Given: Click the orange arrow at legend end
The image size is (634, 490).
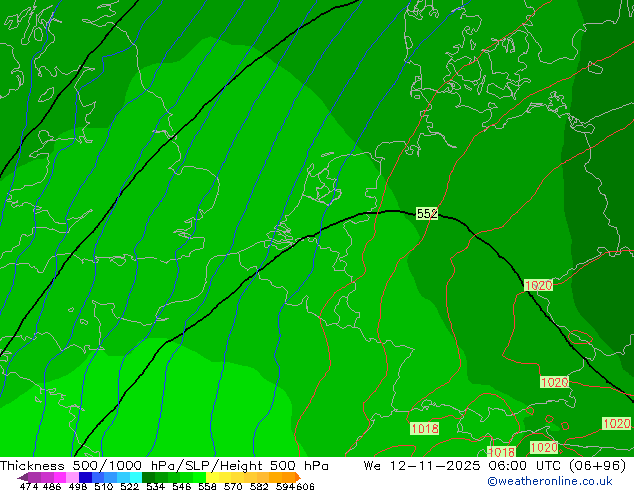Looking at the screenshot, I should click(298, 477).
